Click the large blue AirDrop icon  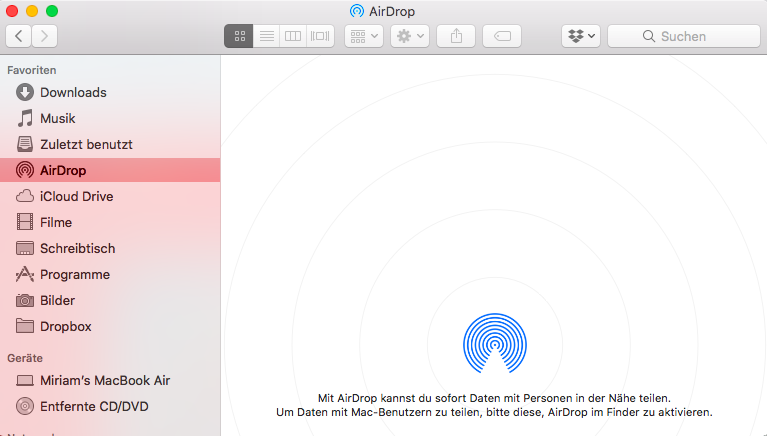click(x=495, y=343)
